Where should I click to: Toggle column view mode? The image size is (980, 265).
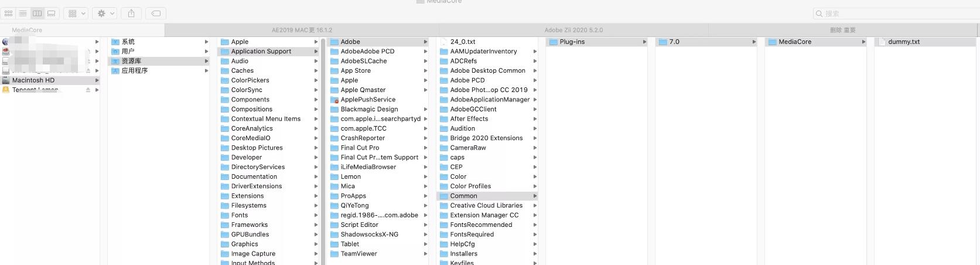37,13
